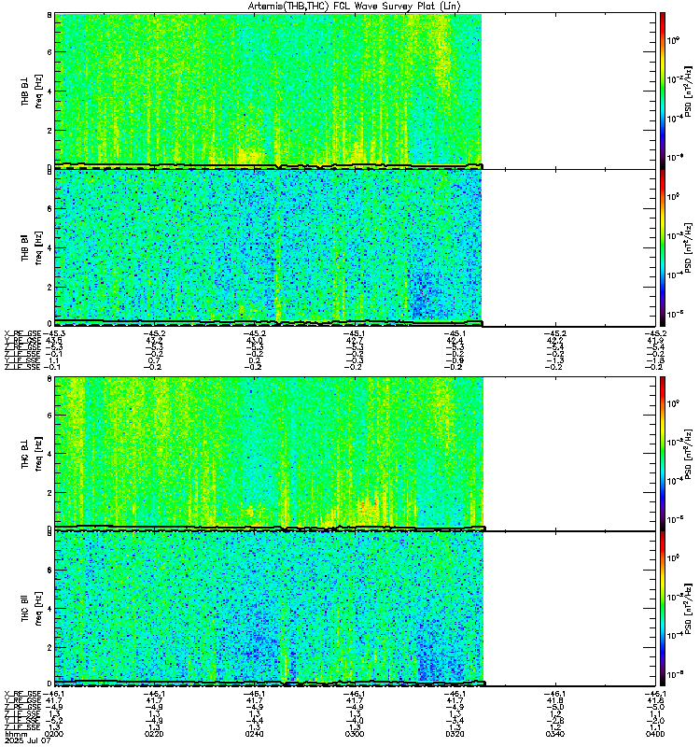Click the '41.7' Y_RE_GSE value at 0200
The width and height of the screenshot is (700, 747).
tap(54, 700)
